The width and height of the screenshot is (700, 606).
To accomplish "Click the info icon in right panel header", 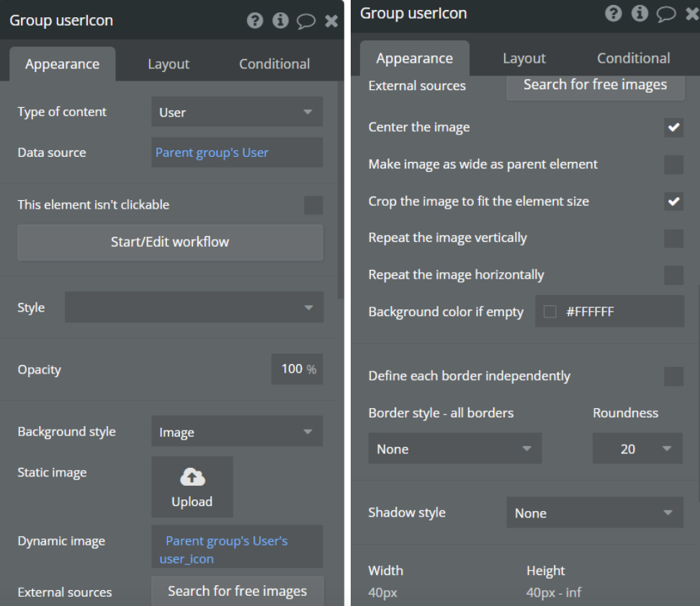I will [639, 14].
